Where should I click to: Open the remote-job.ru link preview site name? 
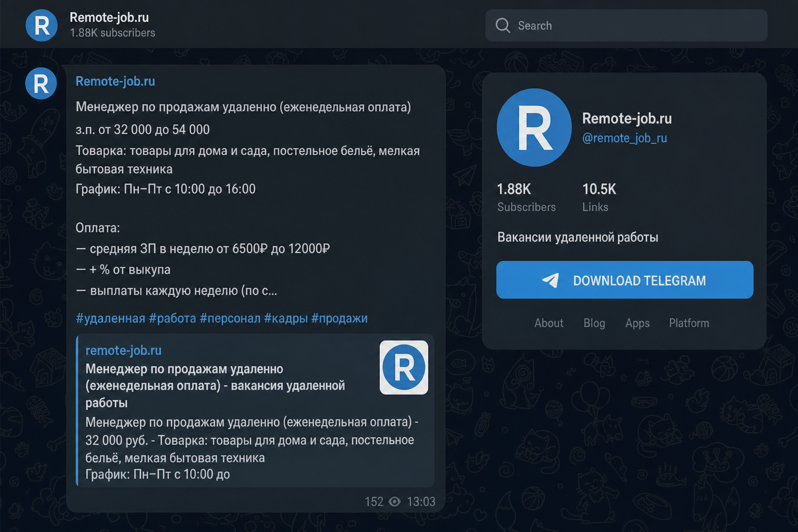point(123,350)
